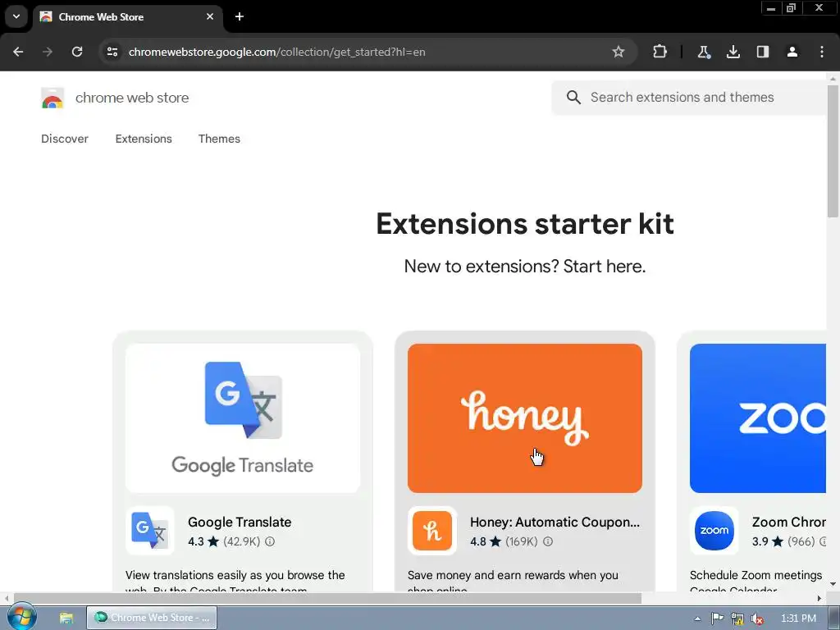Open the Chrome profile icon
Viewport: 840px width, 630px height.
click(x=792, y=52)
